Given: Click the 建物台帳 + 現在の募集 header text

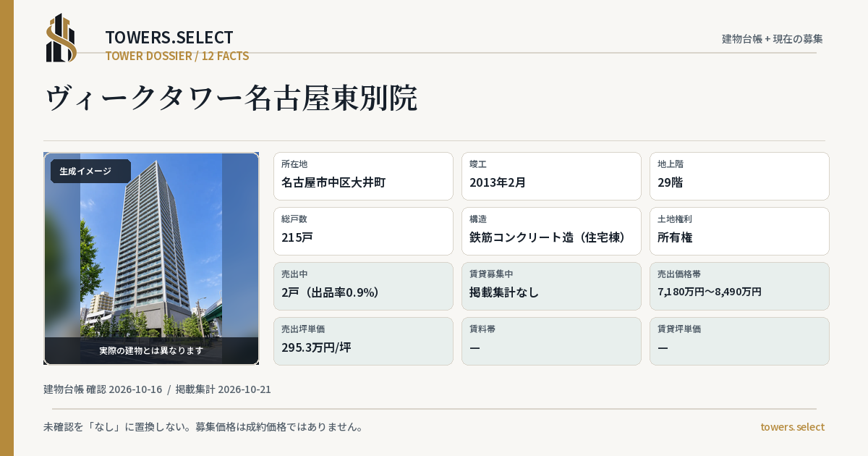Looking at the screenshot, I should (x=773, y=38).
